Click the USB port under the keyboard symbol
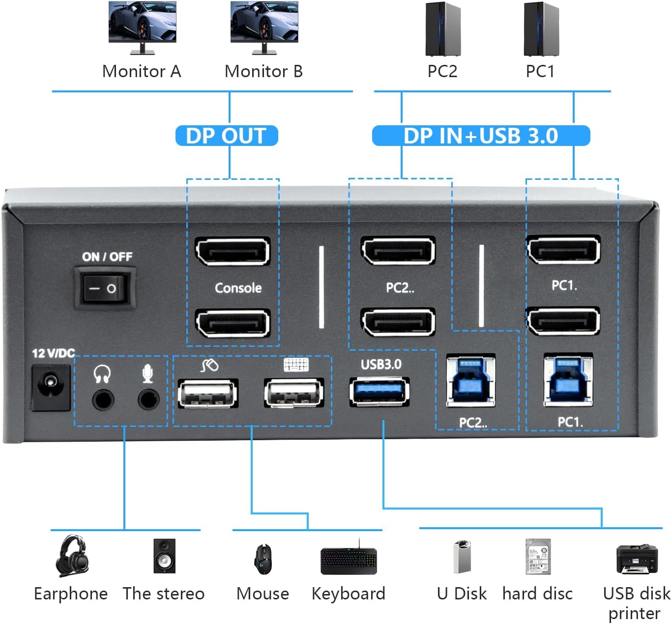The height and width of the screenshot is (624, 672). tap(294, 393)
